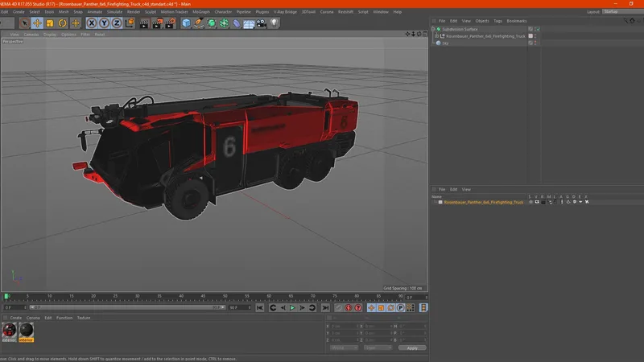
Task: Go to previous key frame
Action: click(x=273, y=308)
